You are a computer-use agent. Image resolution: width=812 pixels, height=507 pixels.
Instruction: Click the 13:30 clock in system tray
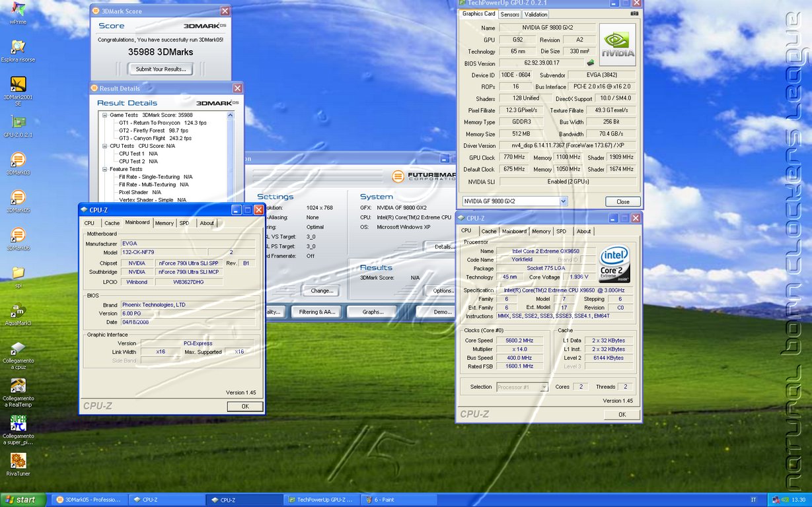click(x=798, y=500)
